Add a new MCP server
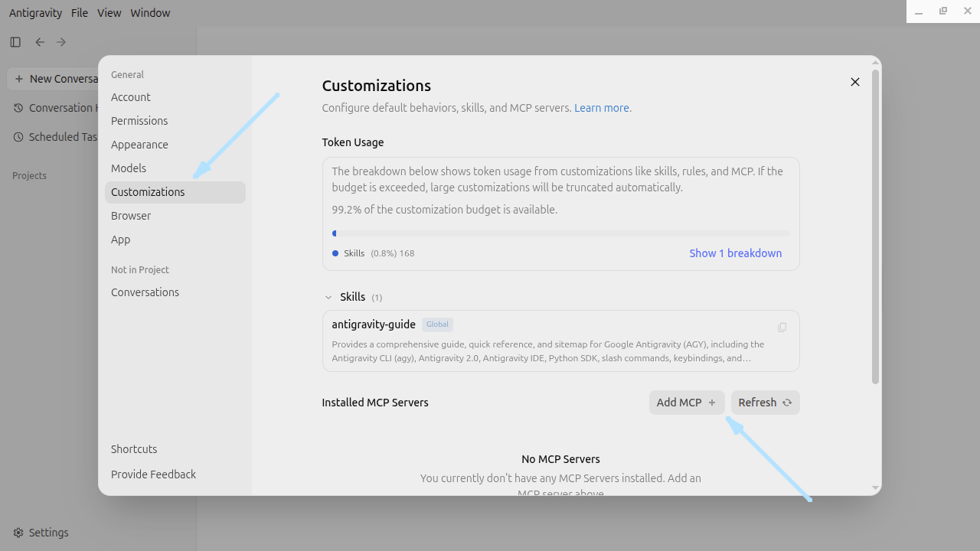This screenshot has height=551, width=980. coord(687,403)
